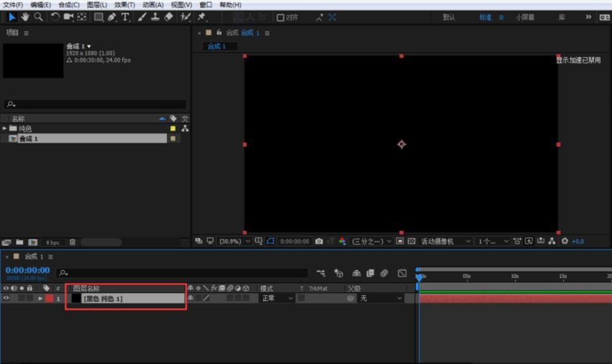Take snapshot with camera icon in viewer
Viewport: 612px width, 364px height.
click(319, 241)
